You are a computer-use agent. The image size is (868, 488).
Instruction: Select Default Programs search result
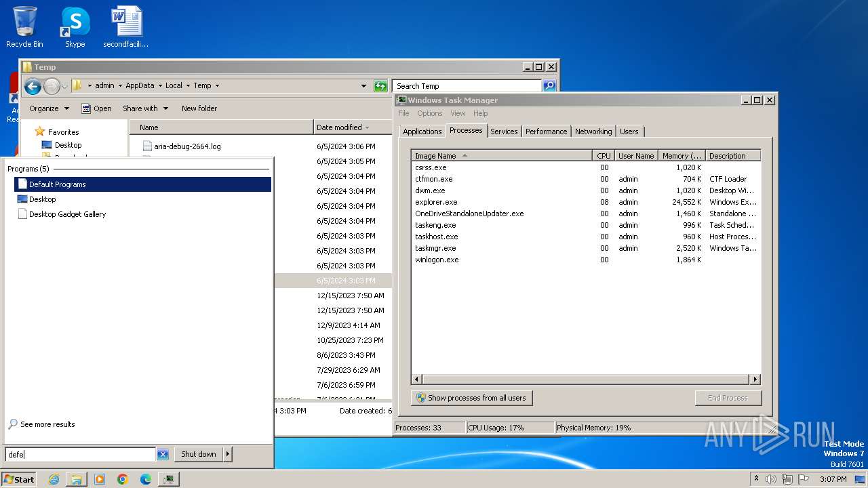(x=142, y=184)
